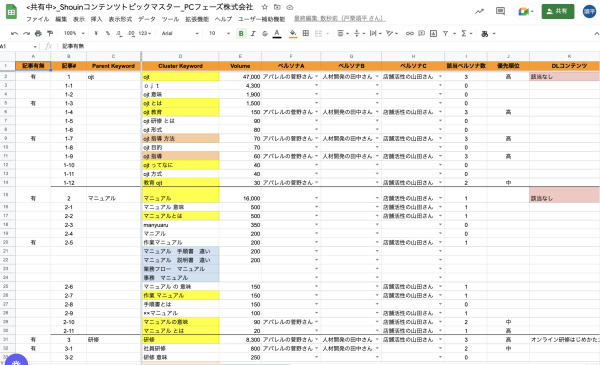Format as currency with yen icon
The width and height of the screenshot is (600, 365).
96,34
